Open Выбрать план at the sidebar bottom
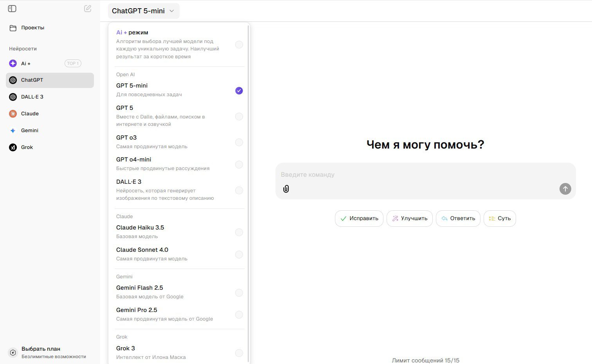The width and height of the screenshot is (592, 364). coord(50,353)
